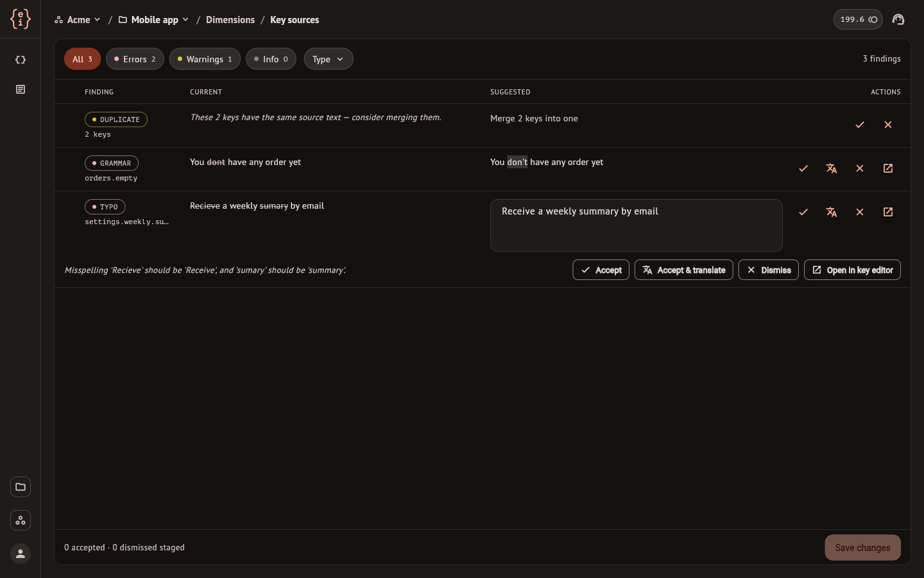Click '0 accepted · 0 dismissed staged' status
The width and height of the screenshot is (924, 578).
(124, 548)
